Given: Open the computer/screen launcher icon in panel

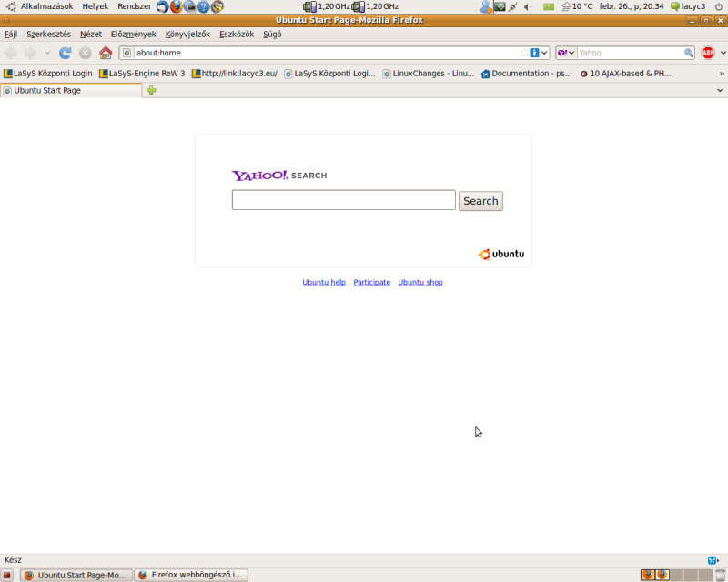Looking at the screenshot, I should (x=189, y=6).
